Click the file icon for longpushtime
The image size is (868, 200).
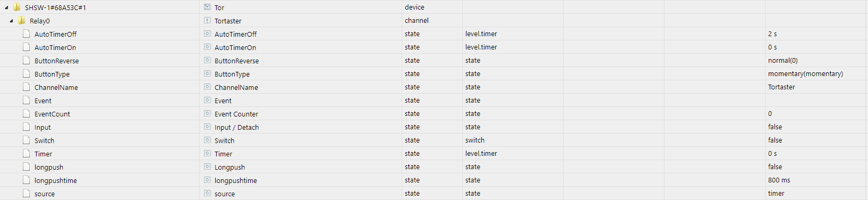point(26,180)
